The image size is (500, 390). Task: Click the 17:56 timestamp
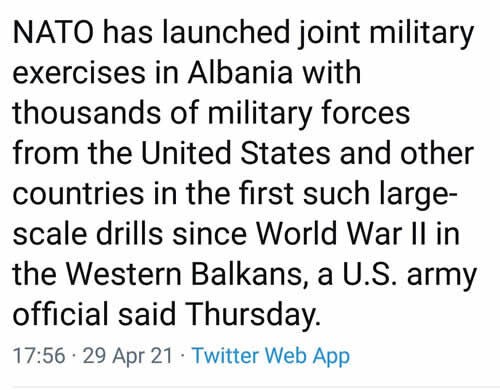[x=39, y=355]
